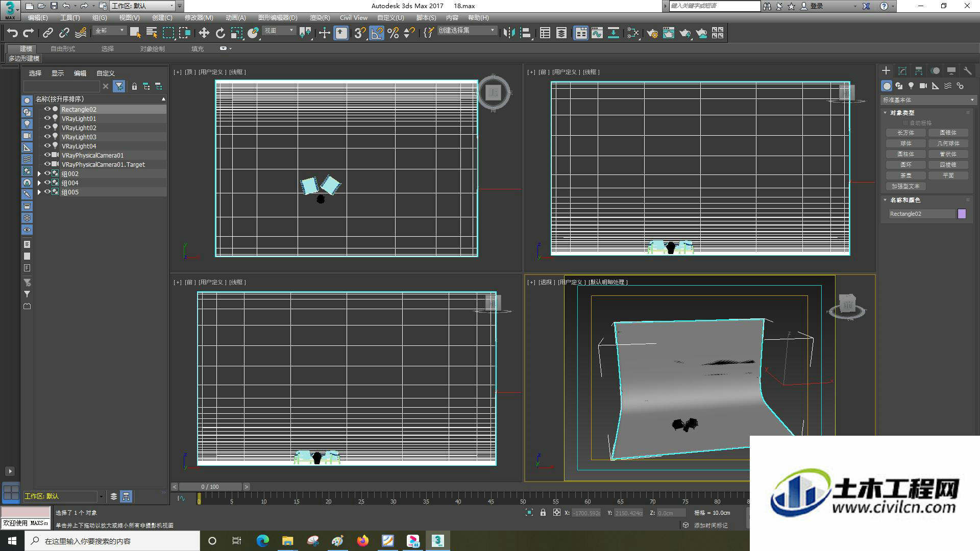Switch to the 自由形式 ribbon tab
The height and width of the screenshot is (551, 980).
(x=63, y=48)
